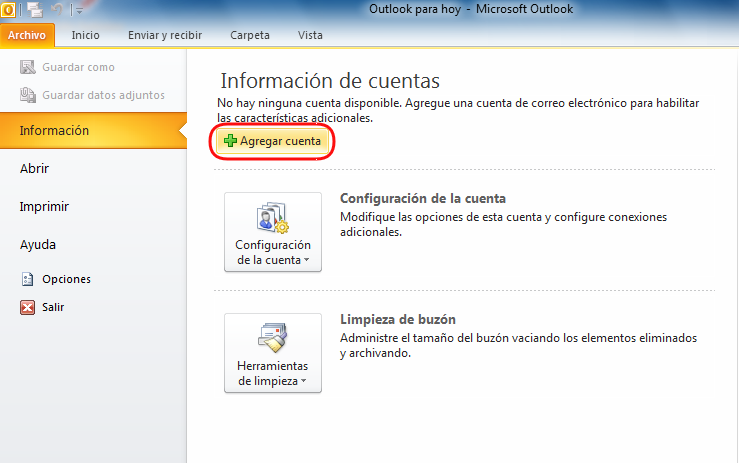739x463 pixels.
Task: Click the Limpieza de buzón heading
Action: click(398, 319)
